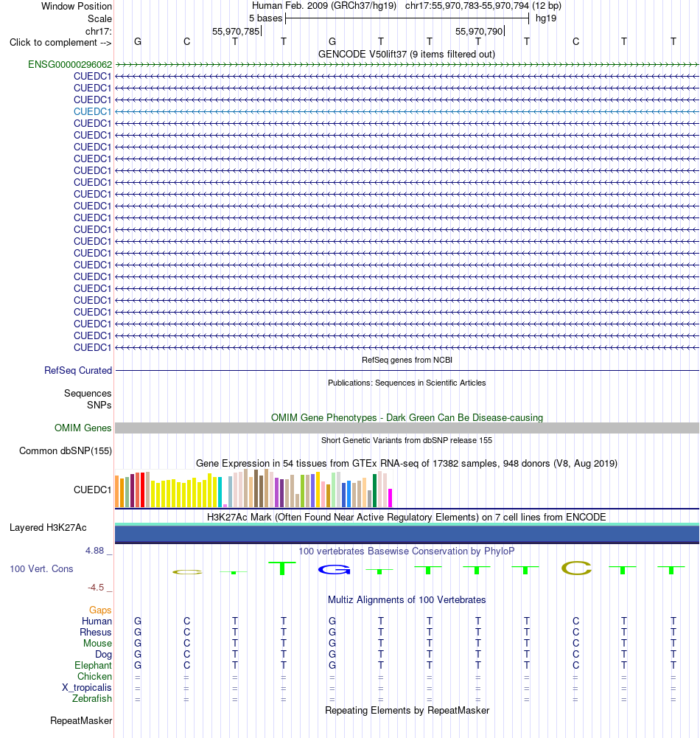Image resolution: width=700 pixels, height=738 pixels.
Task: Click the Rhesus species row label
Action: click(96, 632)
